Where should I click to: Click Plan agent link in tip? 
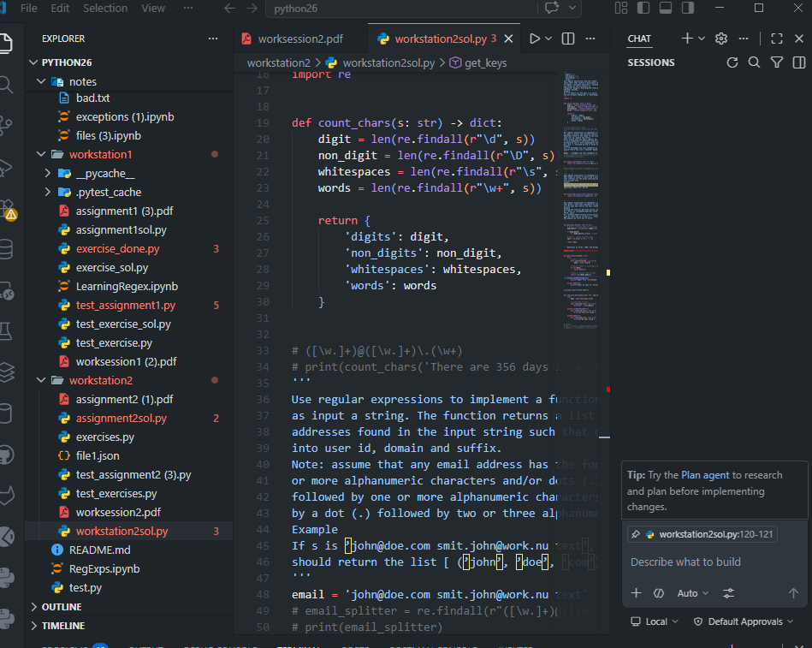coord(705,475)
